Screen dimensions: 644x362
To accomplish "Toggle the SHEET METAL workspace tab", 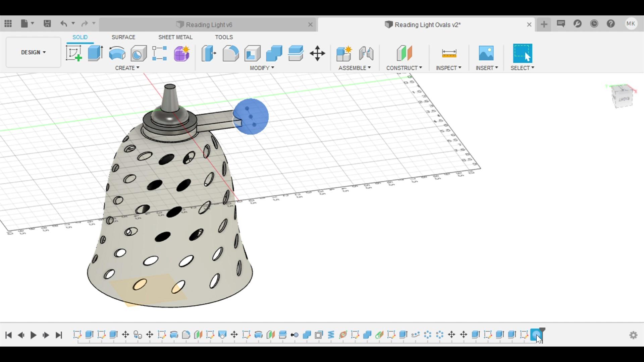I will click(x=175, y=37).
